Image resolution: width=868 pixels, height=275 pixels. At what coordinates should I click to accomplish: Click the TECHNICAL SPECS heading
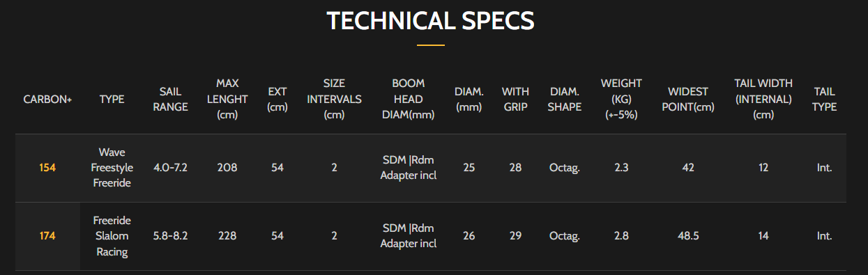pos(430,22)
